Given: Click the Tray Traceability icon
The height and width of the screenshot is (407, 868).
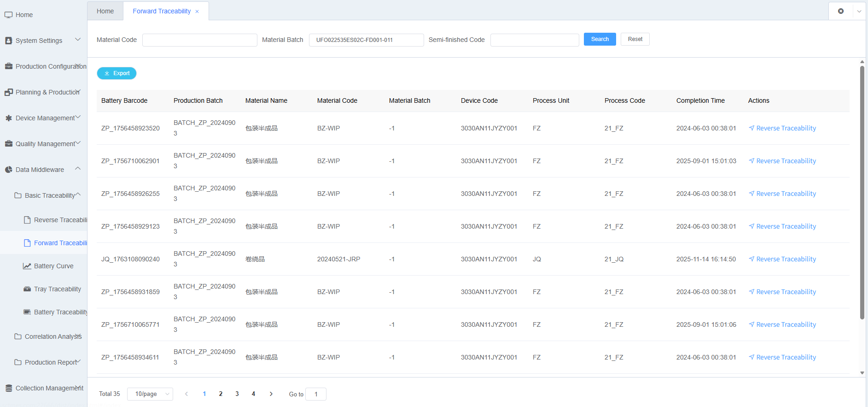Looking at the screenshot, I should point(27,289).
